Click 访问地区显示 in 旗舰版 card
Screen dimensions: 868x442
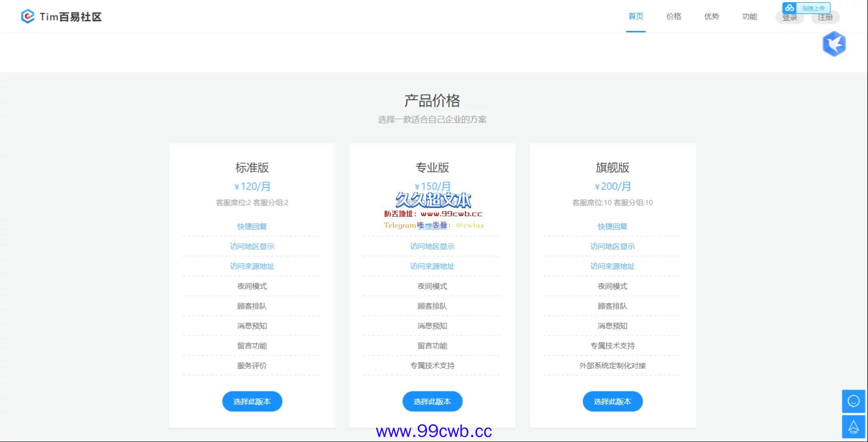click(x=613, y=246)
